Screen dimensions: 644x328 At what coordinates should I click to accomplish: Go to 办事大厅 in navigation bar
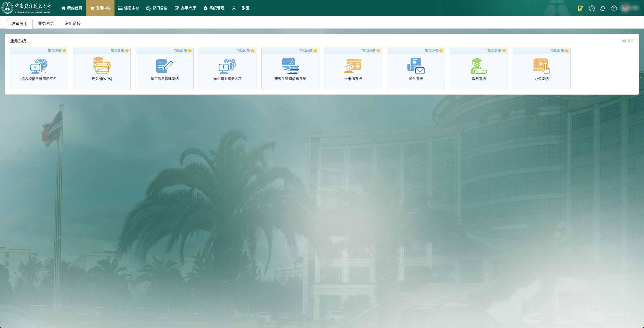pos(185,8)
